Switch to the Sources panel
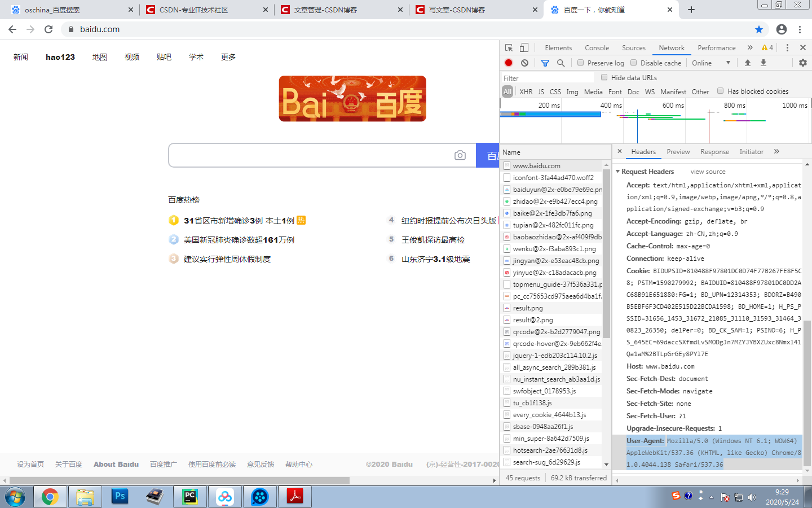Image resolution: width=812 pixels, height=508 pixels. pos(634,48)
